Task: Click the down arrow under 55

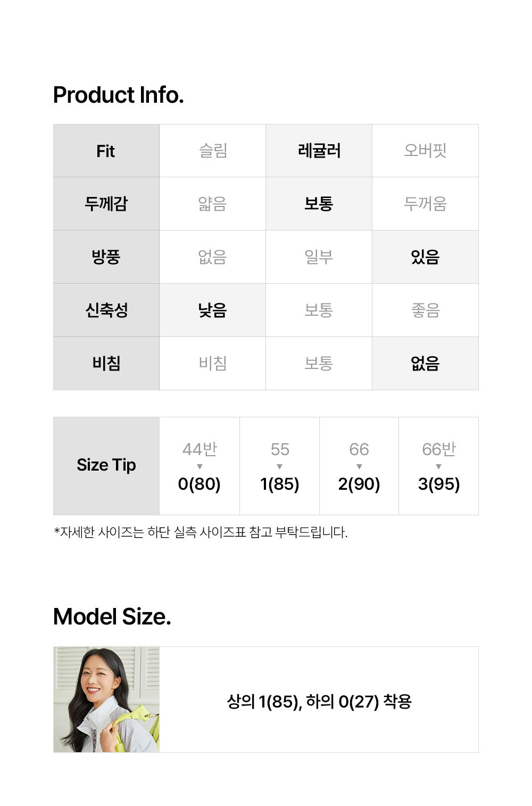Action: tap(280, 467)
